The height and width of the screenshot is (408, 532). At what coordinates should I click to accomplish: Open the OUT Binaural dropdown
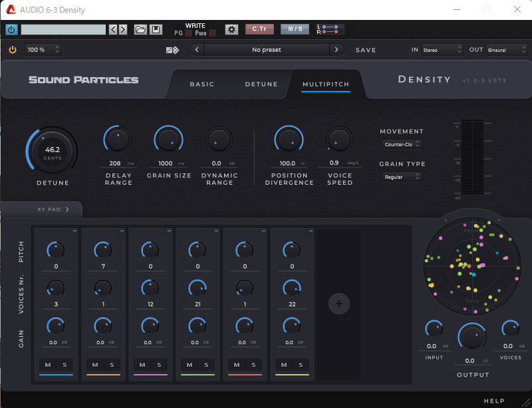click(506, 50)
